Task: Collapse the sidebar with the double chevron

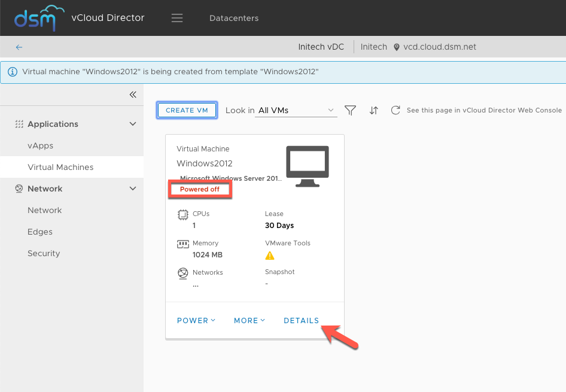Action: pos(133,95)
